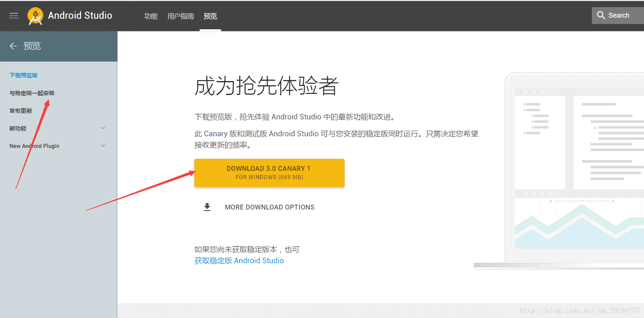Open the hamburger navigation menu
This screenshot has height=318, width=644.
pyautogui.click(x=14, y=16)
